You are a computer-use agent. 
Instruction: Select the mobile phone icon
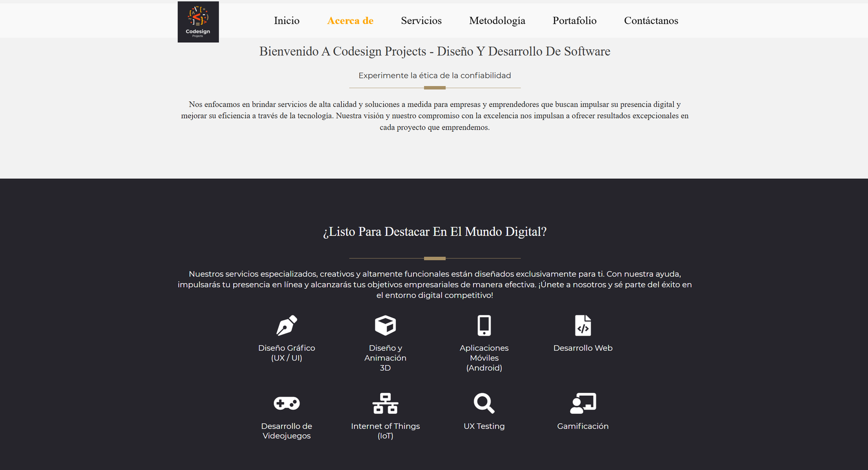[484, 325]
